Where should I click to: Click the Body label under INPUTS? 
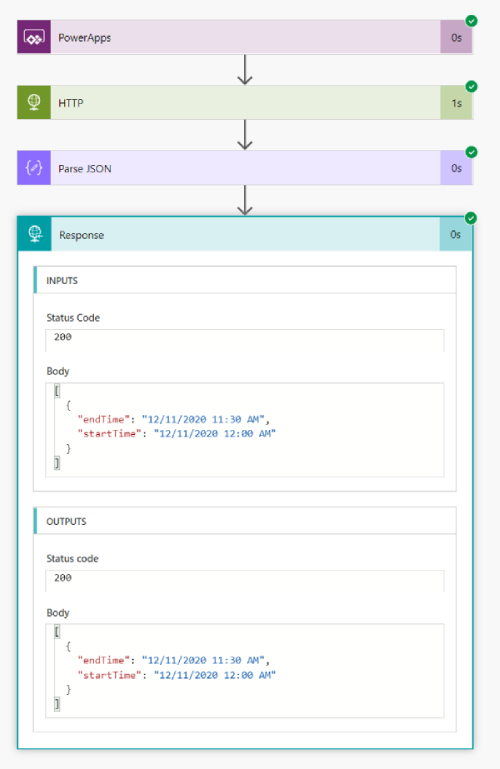coord(58,371)
